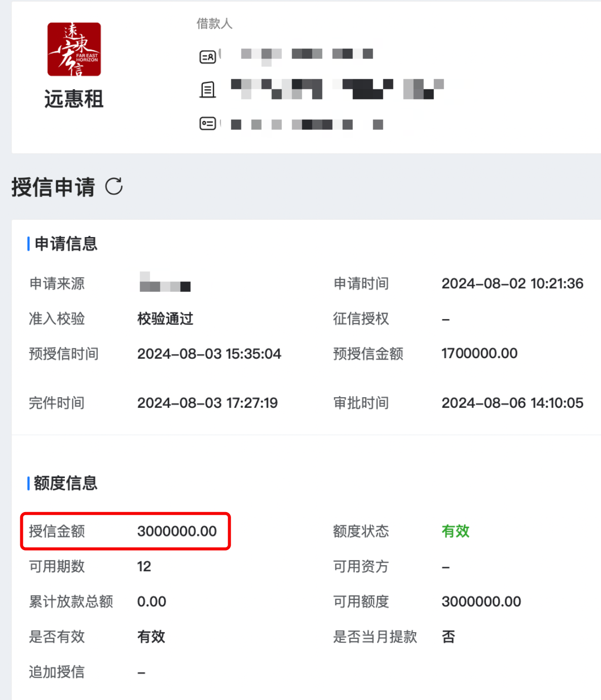Screen dimensions: 601x700
Task: Click the 授信申请 page heading
Action: click(53, 187)
